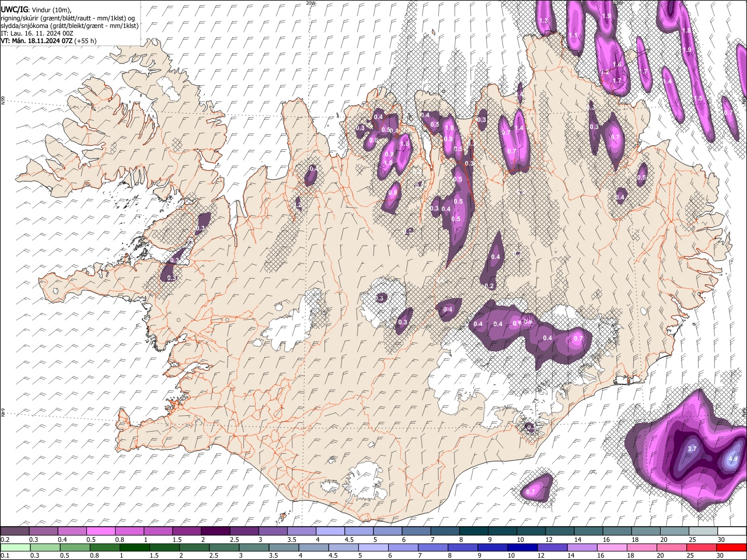The height and width of the screenshot is (560, 747).
Task: Select lower legend swatch labeled 3.5
Action: (x=284, y=547)
